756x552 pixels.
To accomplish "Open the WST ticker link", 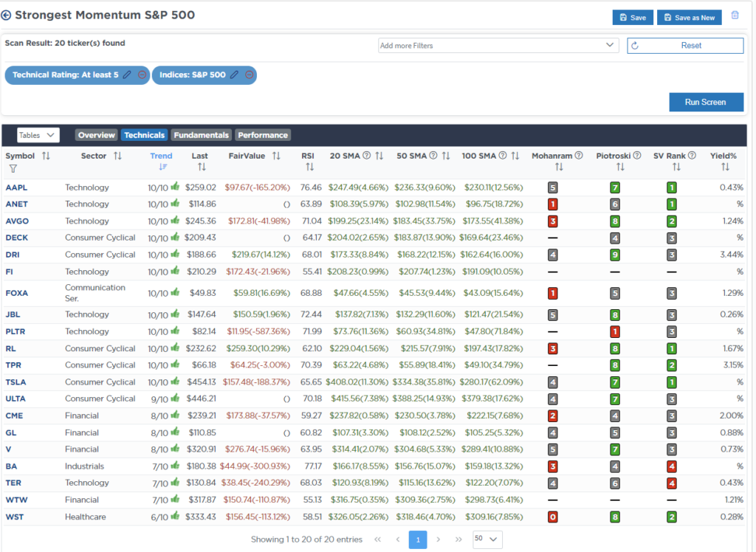I will pos(15,517).
